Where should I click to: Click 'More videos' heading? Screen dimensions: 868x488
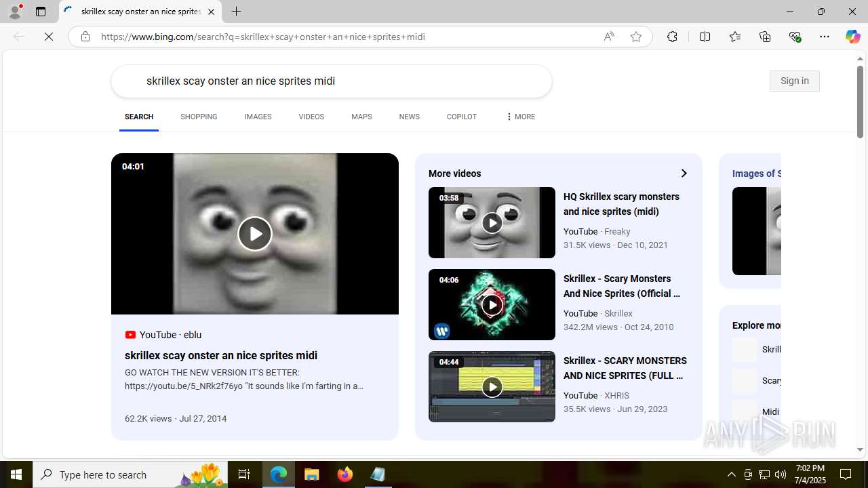coord(455,174)
